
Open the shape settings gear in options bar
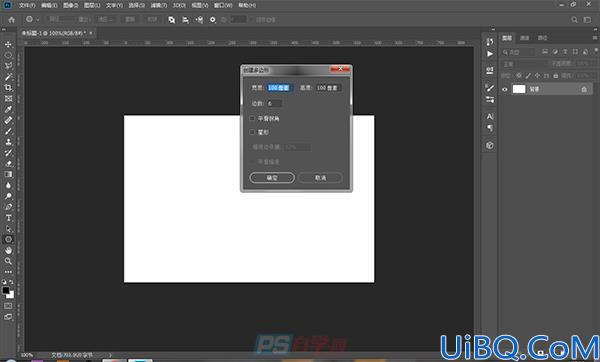point(213,20)
